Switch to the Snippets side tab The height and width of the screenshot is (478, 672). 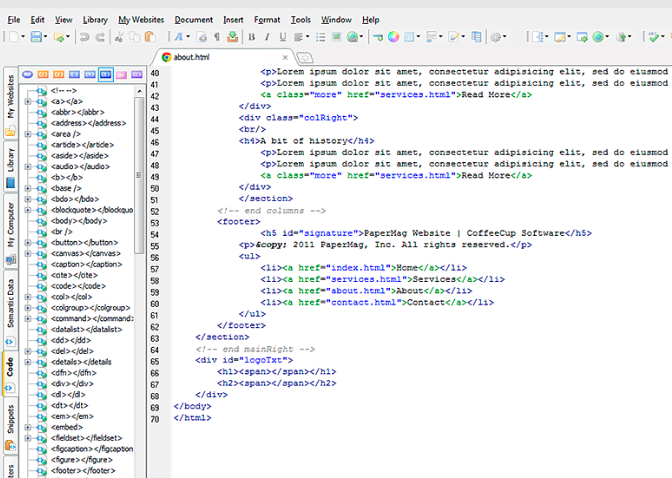9,420
